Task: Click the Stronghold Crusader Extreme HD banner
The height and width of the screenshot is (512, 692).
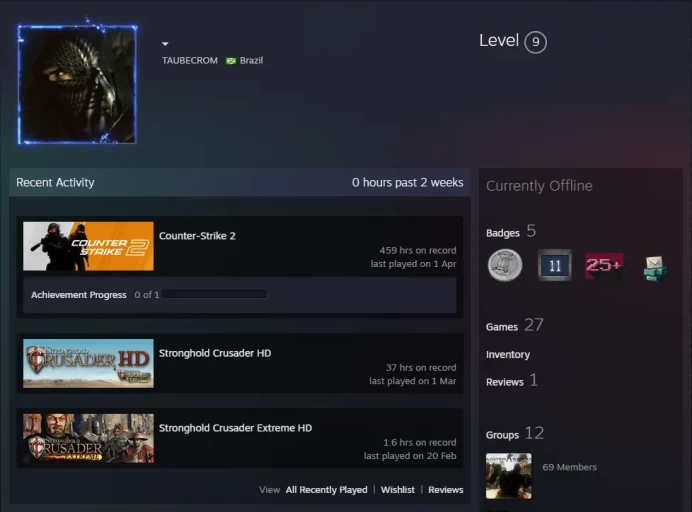Action: 88,438
